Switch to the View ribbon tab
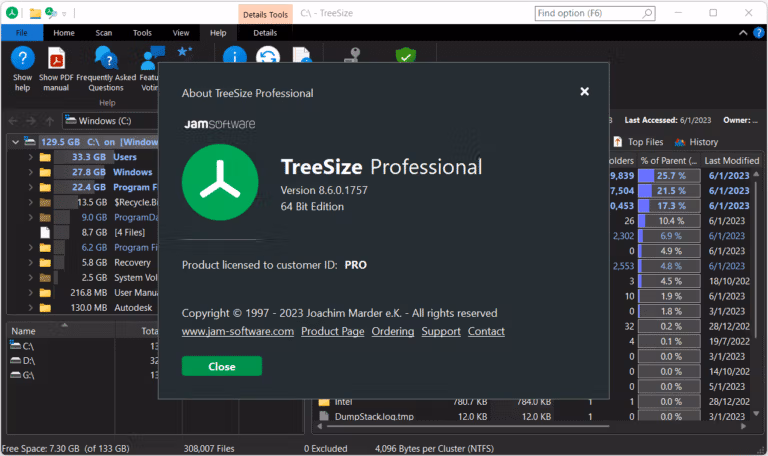768x456 pixels. point(181,33)
